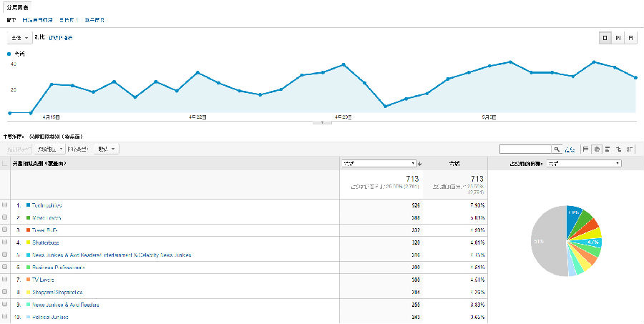Switch chart to weekly granularity
Image resolution: width=644 pixels, height=324 pixels.
coord(618,37)
